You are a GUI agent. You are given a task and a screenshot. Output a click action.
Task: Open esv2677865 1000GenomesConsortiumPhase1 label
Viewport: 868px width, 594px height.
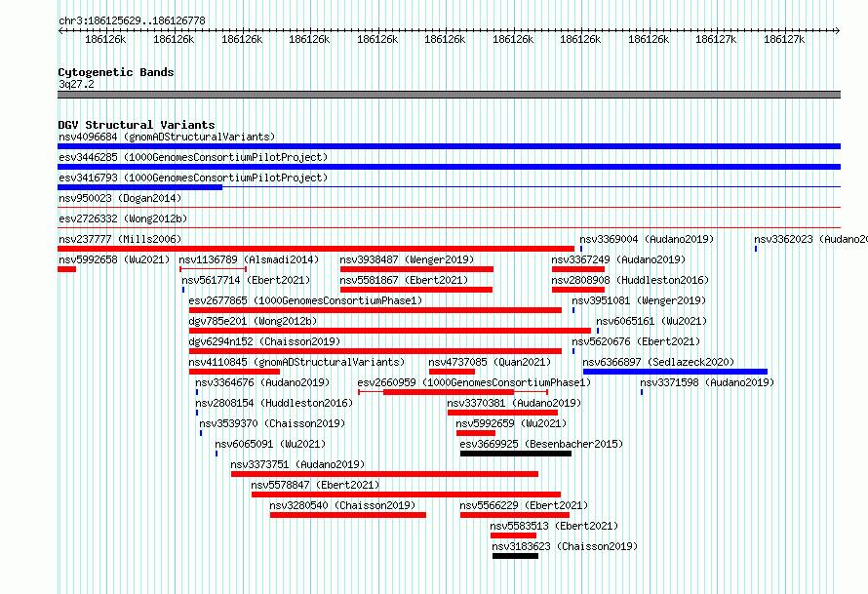pyautogui.click(x=305, y=300)
